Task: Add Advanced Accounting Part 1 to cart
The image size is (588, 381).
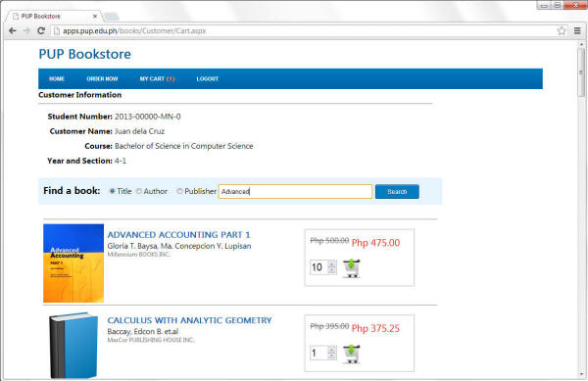Action: click(352, 268)
